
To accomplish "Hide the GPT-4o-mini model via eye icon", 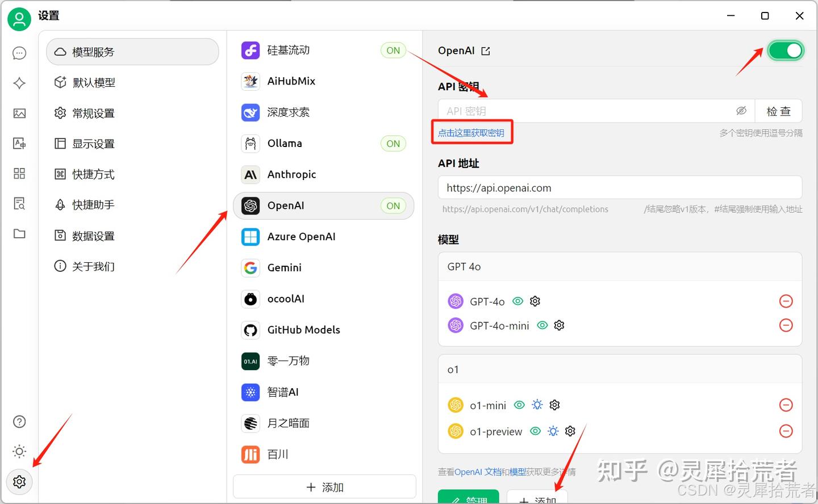I will click(542, 325).
